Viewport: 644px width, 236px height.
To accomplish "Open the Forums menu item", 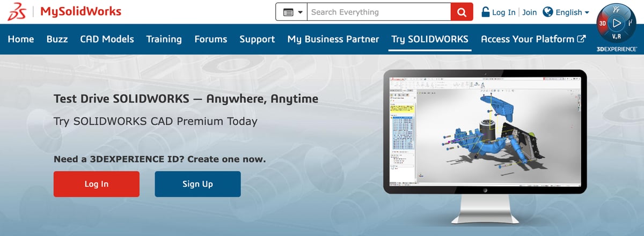I will 210,39.
